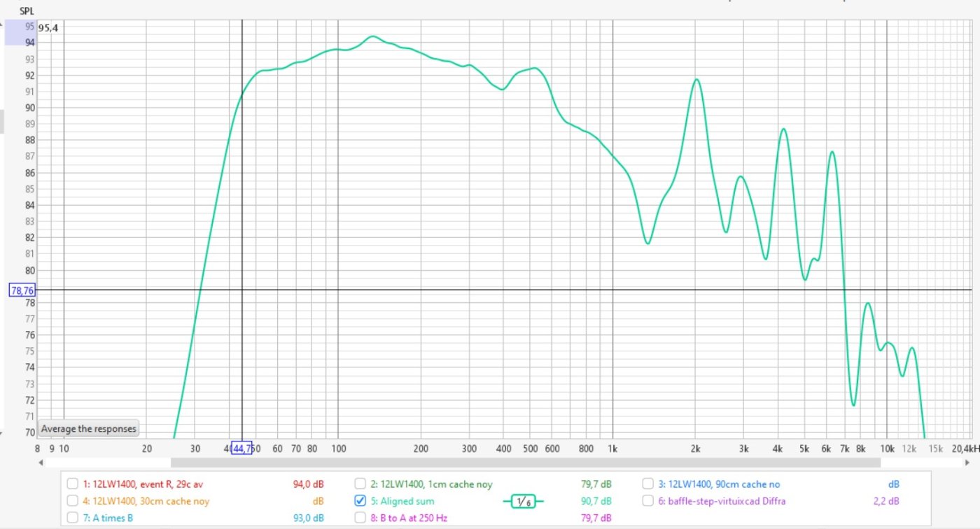
Task: Show the 7: A times B trace
Action: [72, 518]
